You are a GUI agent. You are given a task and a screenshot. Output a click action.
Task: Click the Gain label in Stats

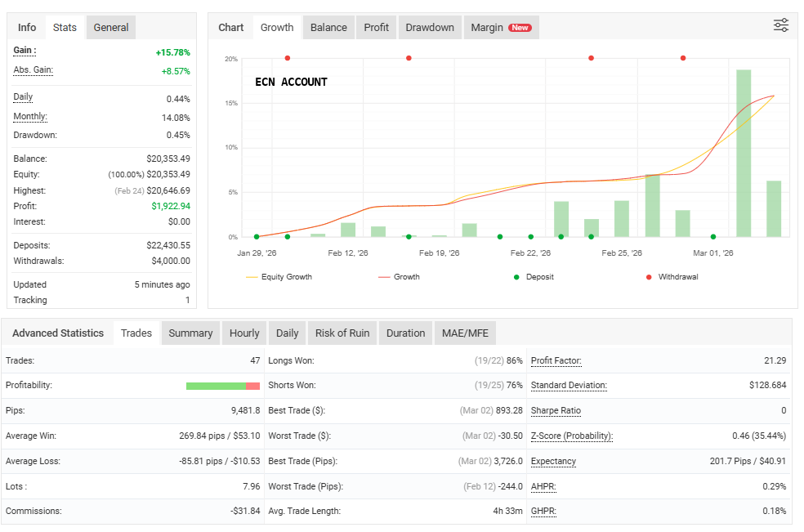[25, 51]
